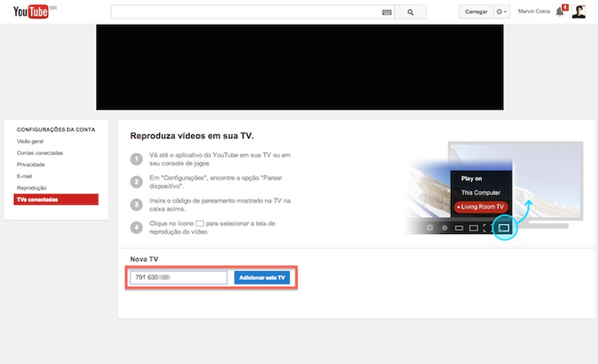598x364 pixels.
Task: Select Living Room TV in Play on menu
Action: tap(481, 207)
